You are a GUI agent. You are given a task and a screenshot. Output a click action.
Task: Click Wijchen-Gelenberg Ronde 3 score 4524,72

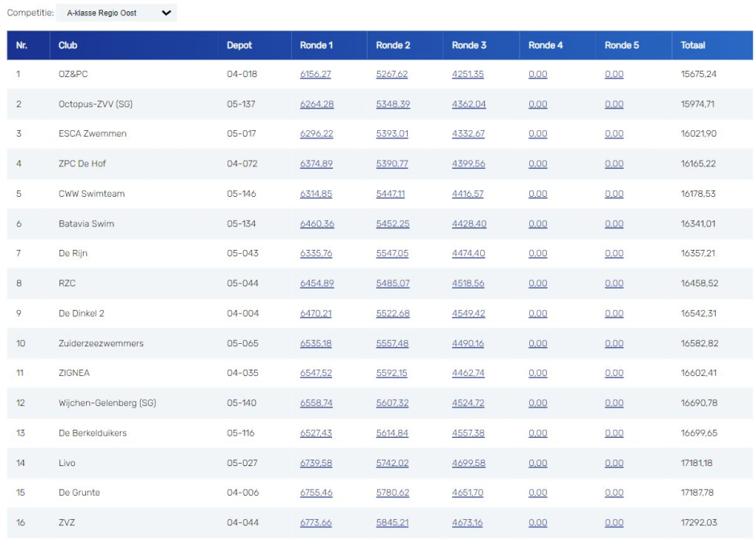click(468, 403)
